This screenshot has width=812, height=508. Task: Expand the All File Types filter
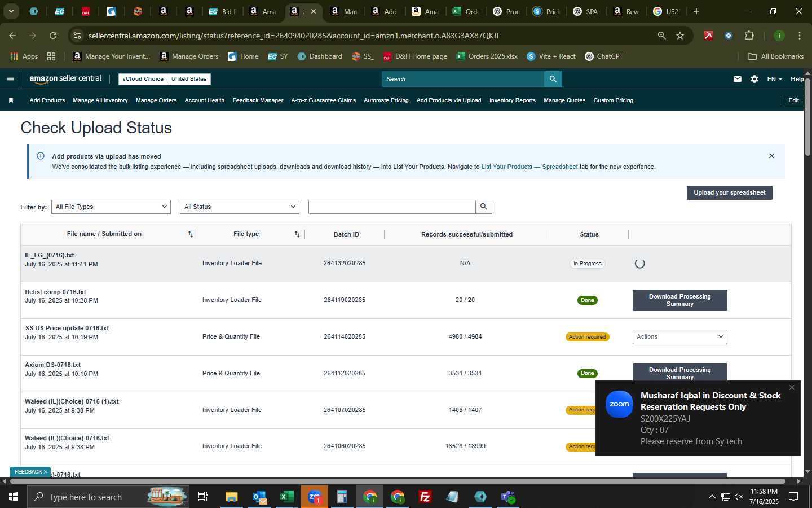111,207
